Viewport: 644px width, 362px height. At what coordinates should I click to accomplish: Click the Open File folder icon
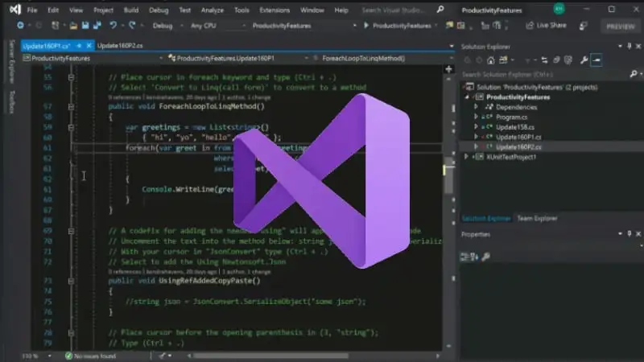pos(73,26)
